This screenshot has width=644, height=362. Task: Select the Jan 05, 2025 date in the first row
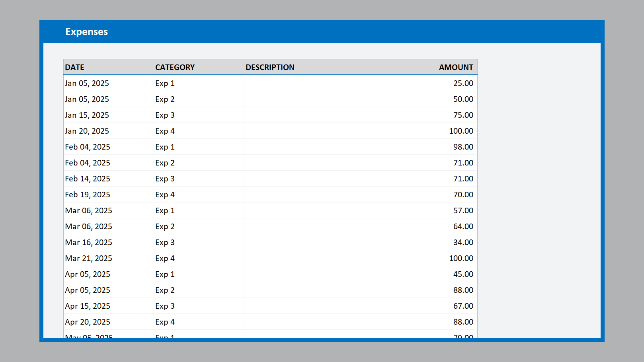click(x=87, y=83)
